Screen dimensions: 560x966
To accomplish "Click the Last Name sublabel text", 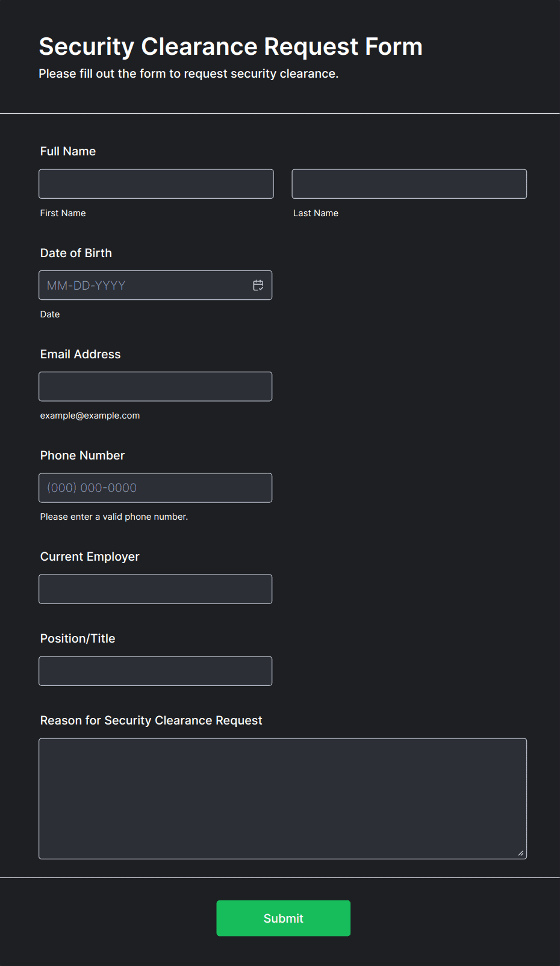I will click(316, 213).
